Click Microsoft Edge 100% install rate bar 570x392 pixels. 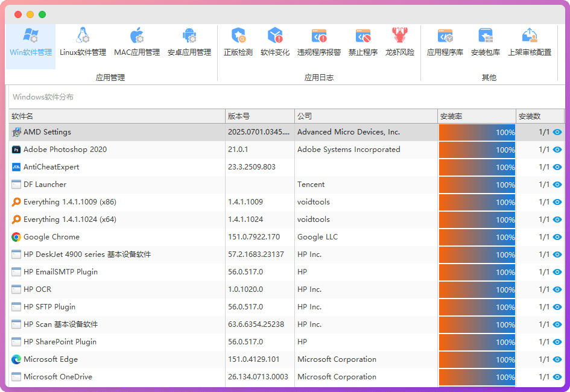(477, 359)
